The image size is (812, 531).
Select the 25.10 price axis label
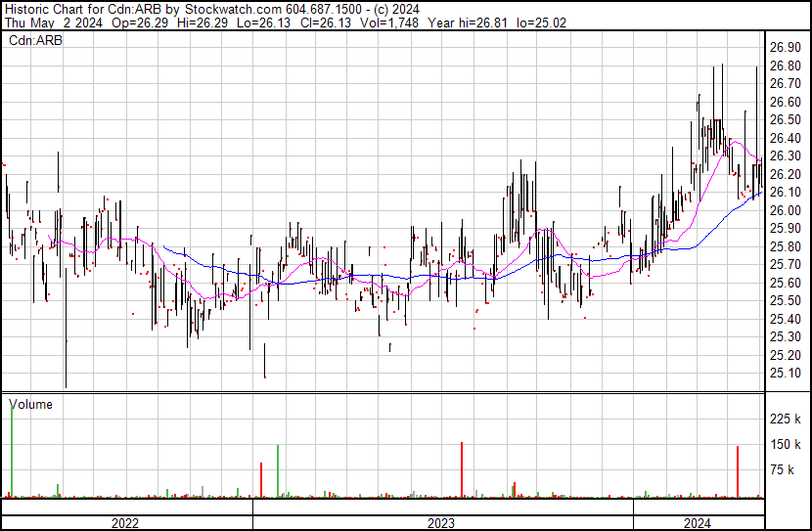(x=785, y=374)
